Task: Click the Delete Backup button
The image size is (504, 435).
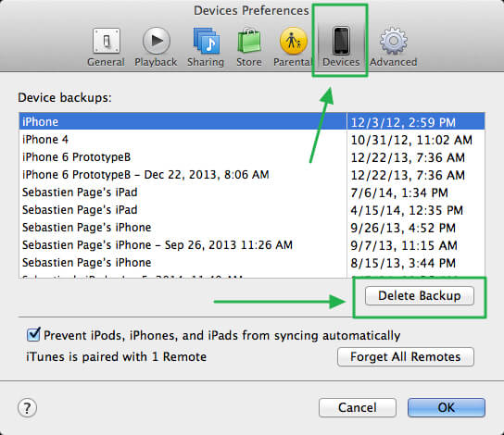Action: coord(420,295)
